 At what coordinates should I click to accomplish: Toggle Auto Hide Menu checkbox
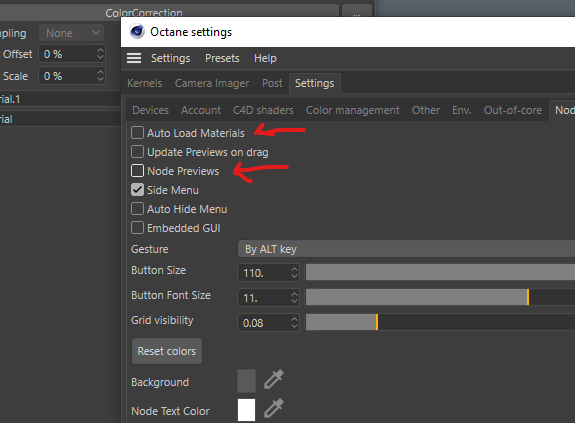click(x=137, y=209)
